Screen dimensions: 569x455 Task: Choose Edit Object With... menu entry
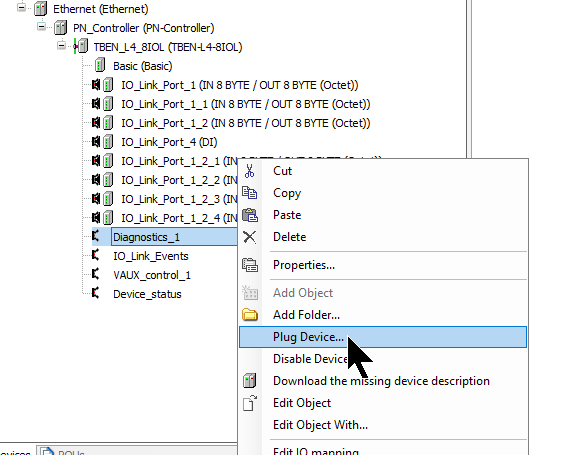pyautogui.click(x=383, y=425)
